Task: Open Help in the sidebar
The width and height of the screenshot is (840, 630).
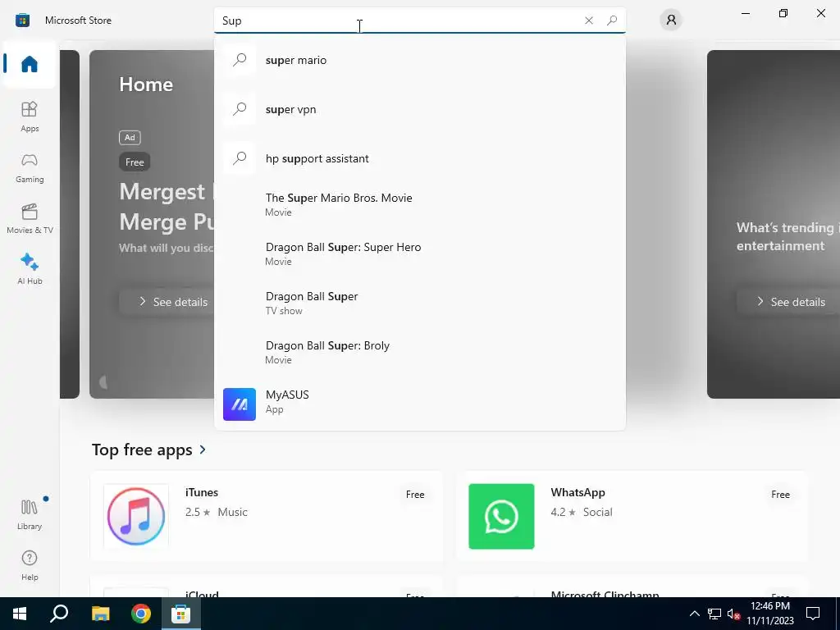Action: [30, 565]
